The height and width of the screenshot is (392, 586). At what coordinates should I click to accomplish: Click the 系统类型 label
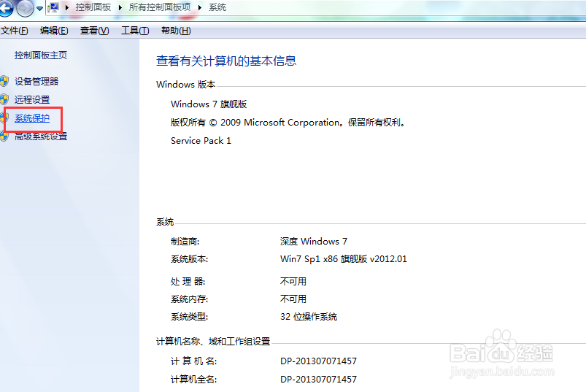(190, 317)
